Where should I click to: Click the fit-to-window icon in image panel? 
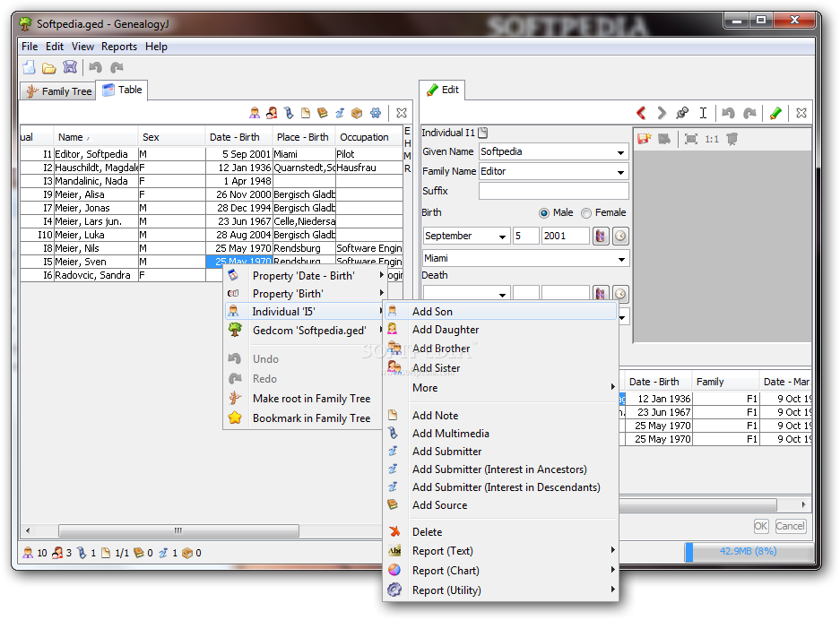click(x=691, y=139)
